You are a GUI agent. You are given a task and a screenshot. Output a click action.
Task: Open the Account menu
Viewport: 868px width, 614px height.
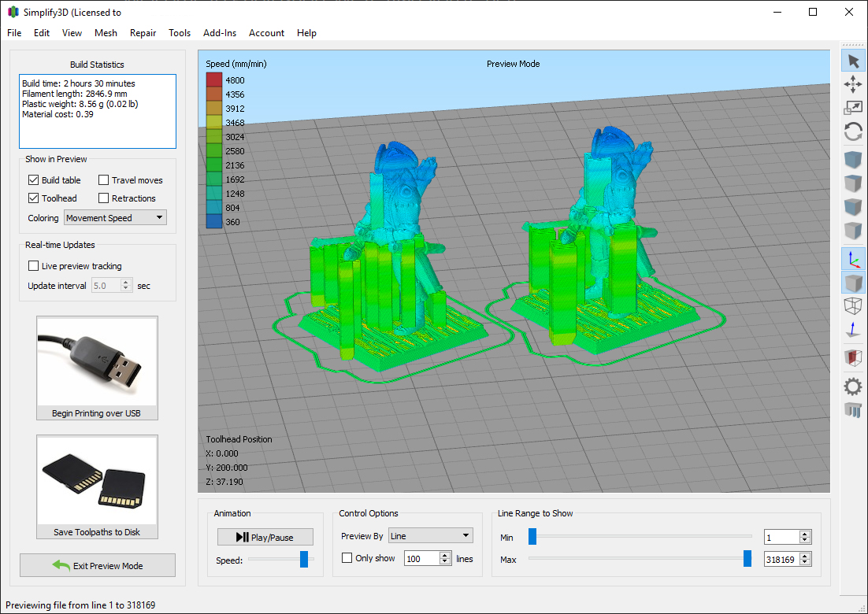point(266,32)
